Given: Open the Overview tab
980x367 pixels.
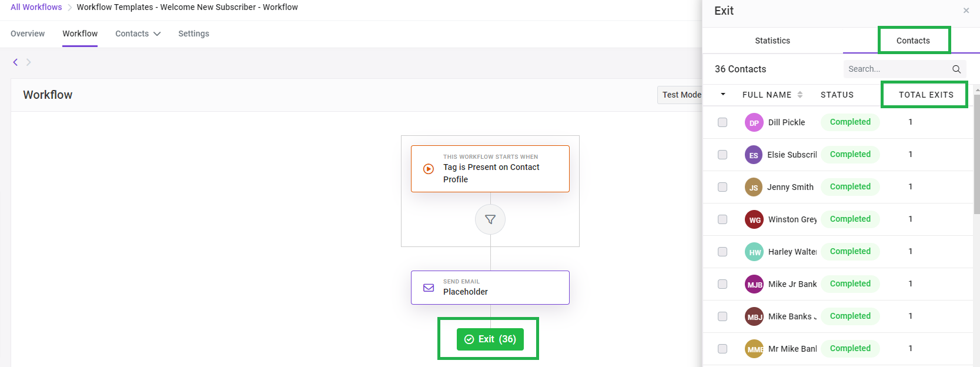Looking at the screenshot, I should click(x=28, y=34).
